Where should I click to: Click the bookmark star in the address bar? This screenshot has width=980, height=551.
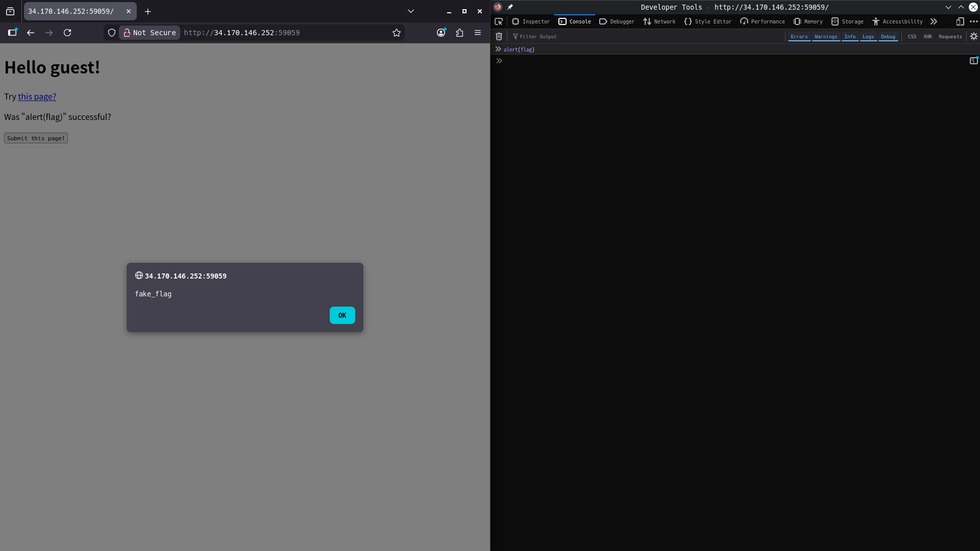[397, 33]
